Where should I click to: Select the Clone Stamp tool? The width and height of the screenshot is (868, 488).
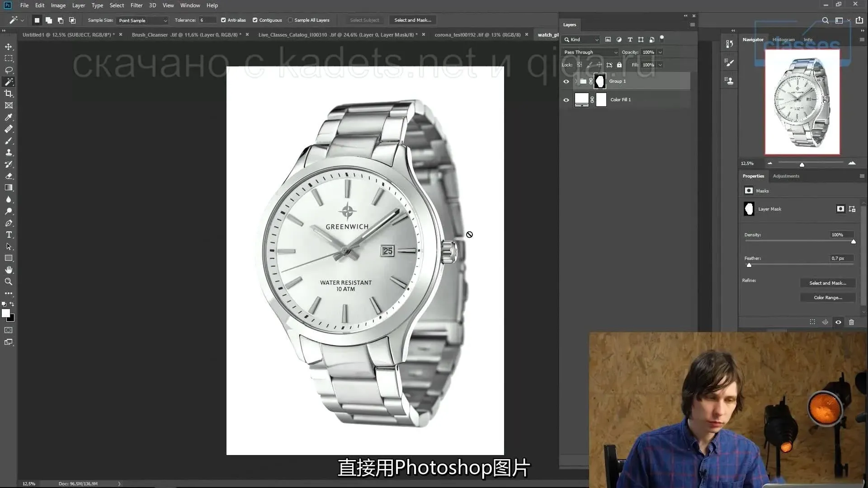[9, 152]
